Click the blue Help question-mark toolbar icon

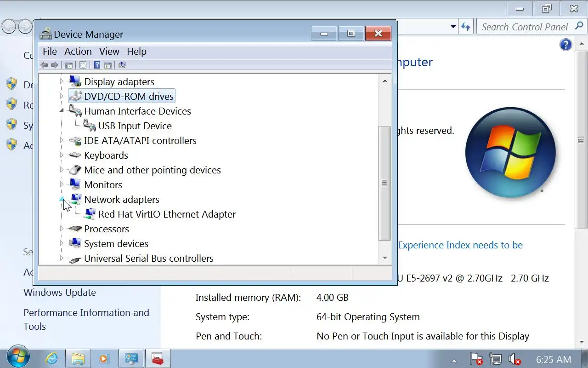[x=97, y=65]
